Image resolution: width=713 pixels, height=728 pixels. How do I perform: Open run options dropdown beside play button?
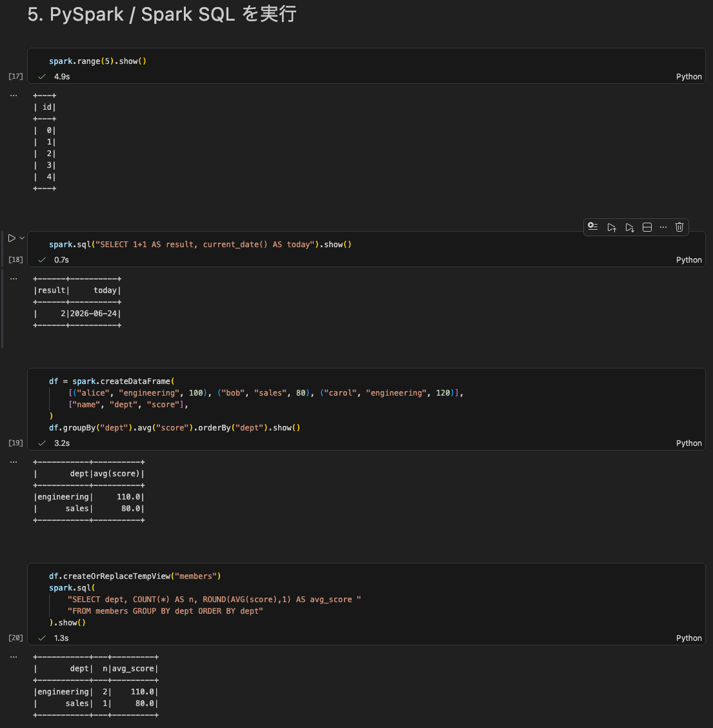[x=22, y=238]
